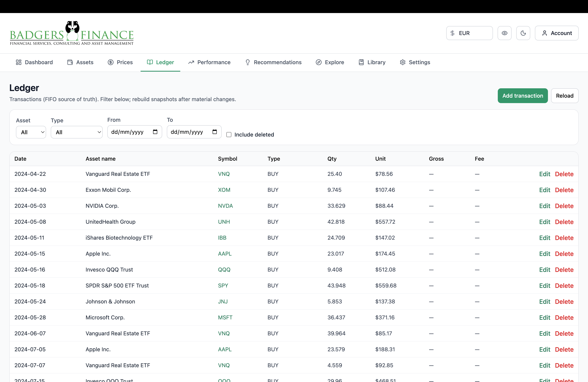Open the Account menu button

pyautogui.click(x=557, y=33)
